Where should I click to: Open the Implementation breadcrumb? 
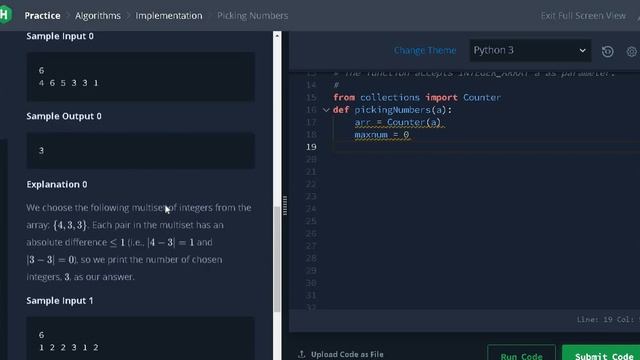[169, 16]
